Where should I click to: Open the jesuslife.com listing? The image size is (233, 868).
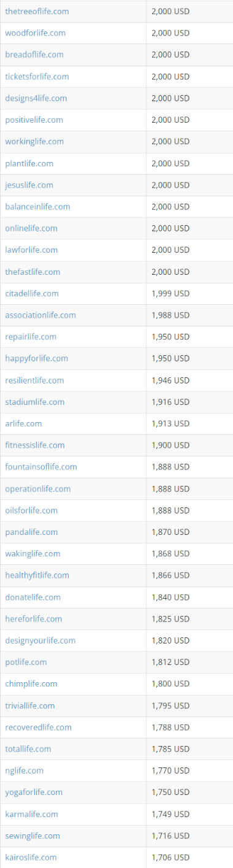(29, 185)
